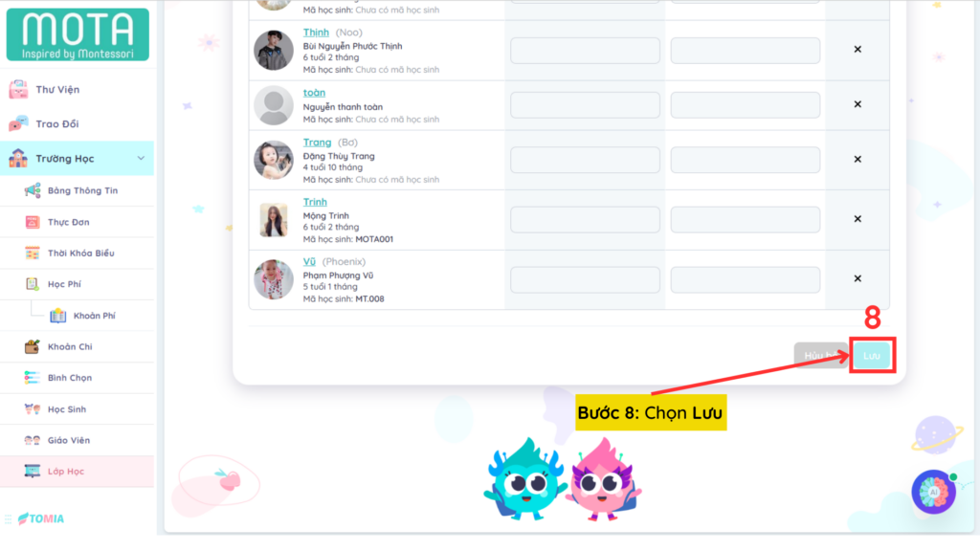This screenshot has height=551, width=980.
Task: Click the Khoản Chi wallet icon
Action: point(33,346)
